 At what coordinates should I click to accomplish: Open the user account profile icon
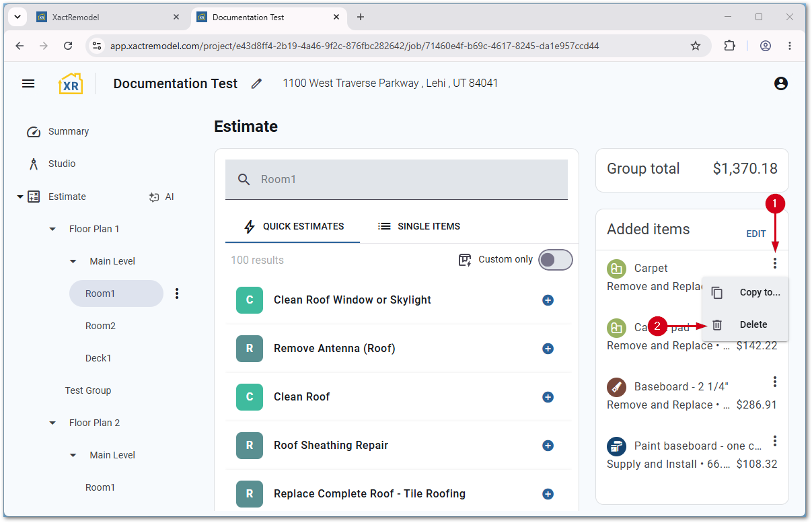coord(780,83)
